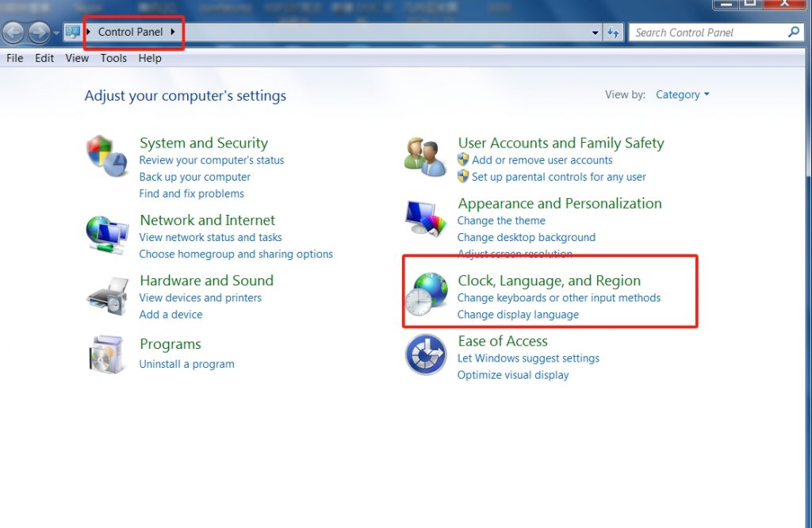Click Review your computer's status
This screenshot has height=528, width=812.
pyautogui.click(x=211, y=160)
